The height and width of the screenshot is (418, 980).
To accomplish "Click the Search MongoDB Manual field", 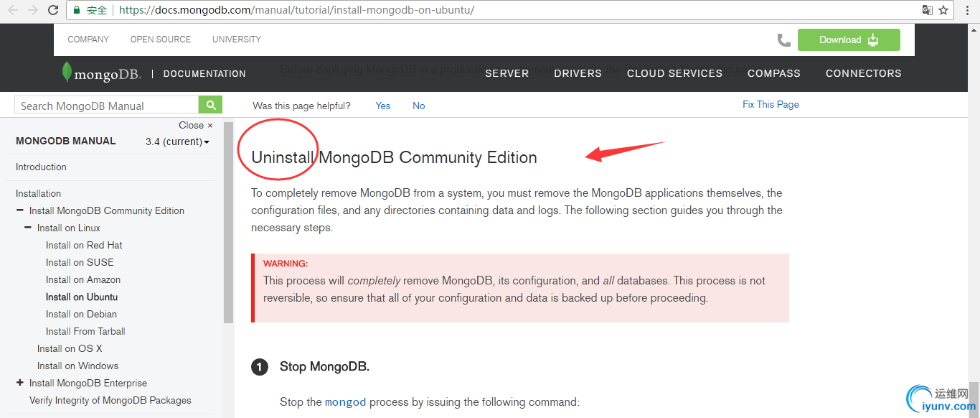I will 106,106.
